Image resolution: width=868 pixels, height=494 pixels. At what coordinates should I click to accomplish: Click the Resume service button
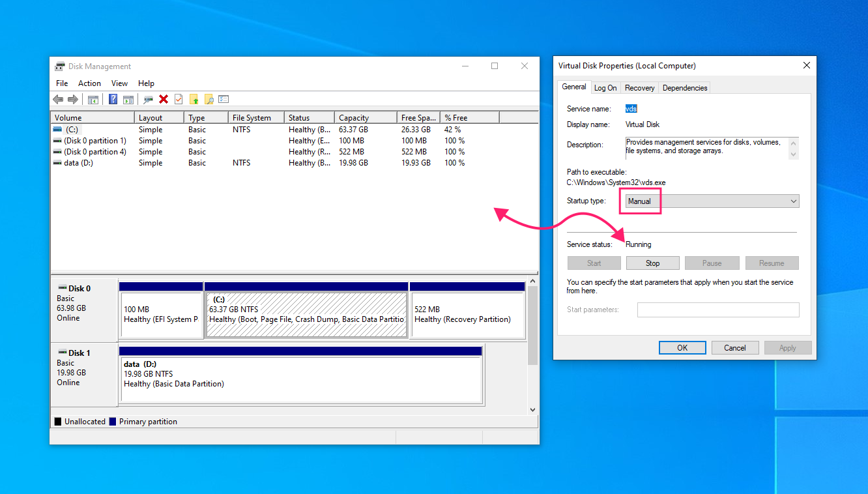[x=772, y=263]
